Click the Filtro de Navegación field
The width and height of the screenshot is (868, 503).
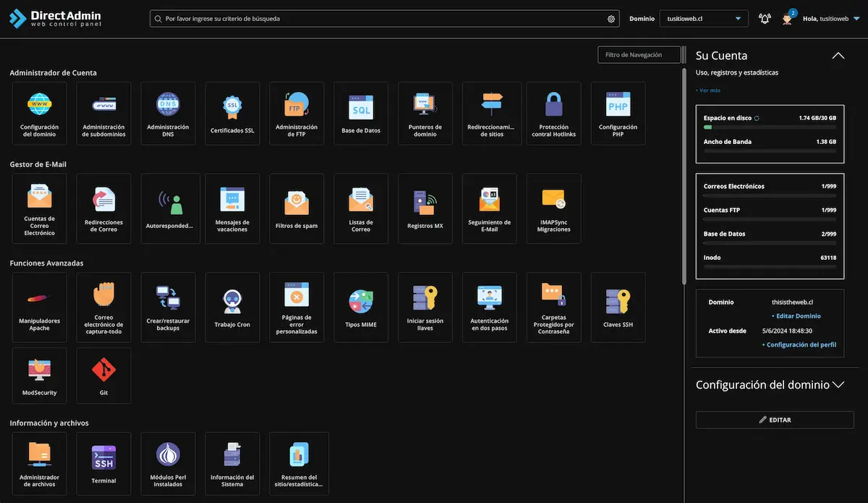[x=639, y=55]
